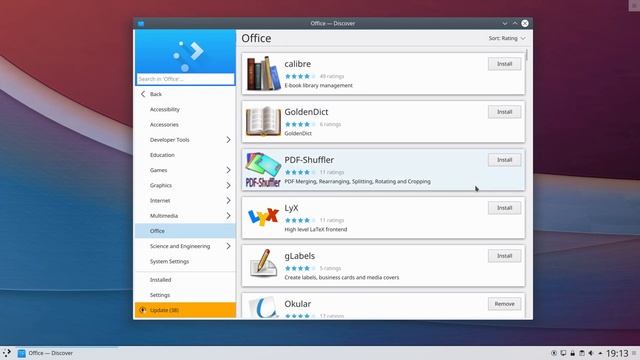This screenshot has width=640, height=360.
Task: Click calibre's star rating
Action: [x=300, y=76]
